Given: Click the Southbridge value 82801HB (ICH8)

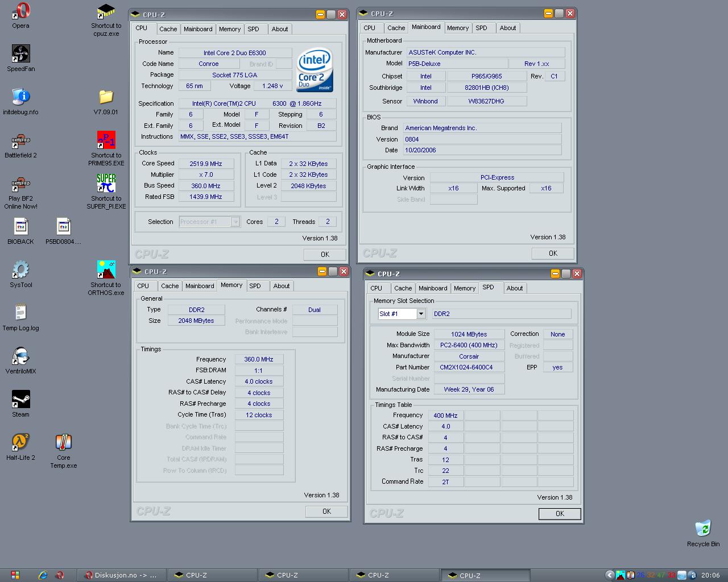Looking at the screenshot, I should 486,88.
